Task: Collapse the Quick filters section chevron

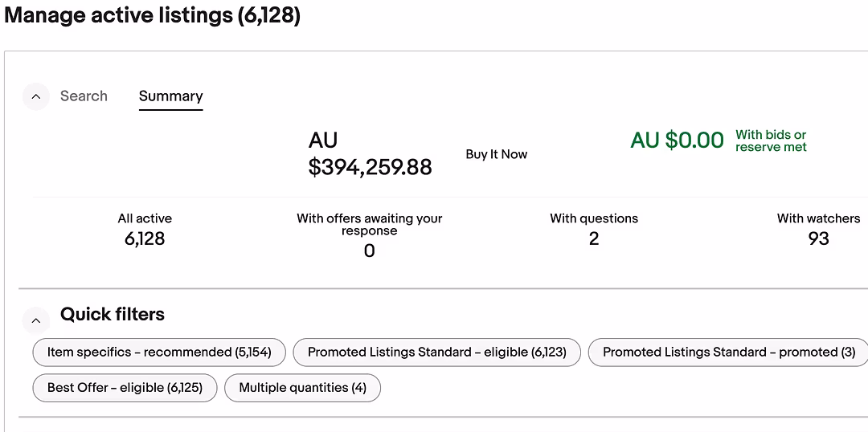Action: pyautogui.click(x=36, y=320)
